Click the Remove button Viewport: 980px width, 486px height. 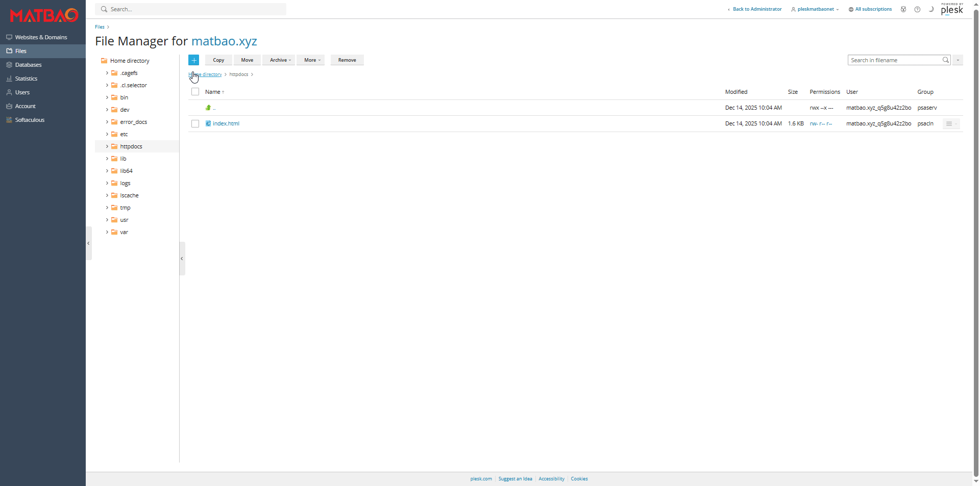[347, 60]
